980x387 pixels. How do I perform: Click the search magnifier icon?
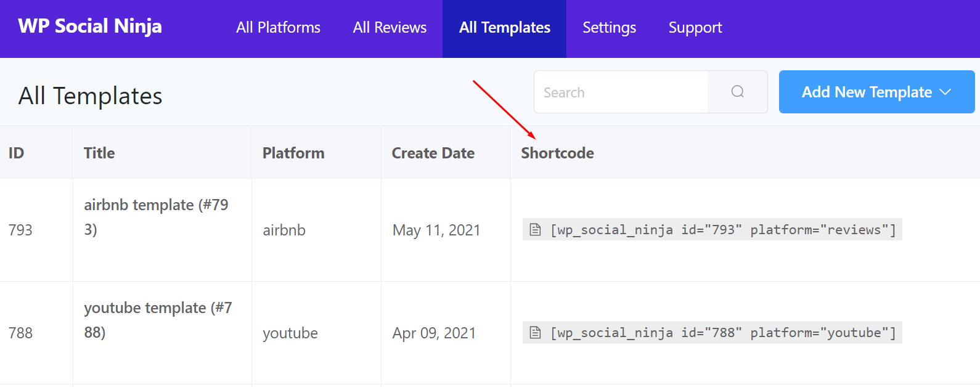point(737,92)
